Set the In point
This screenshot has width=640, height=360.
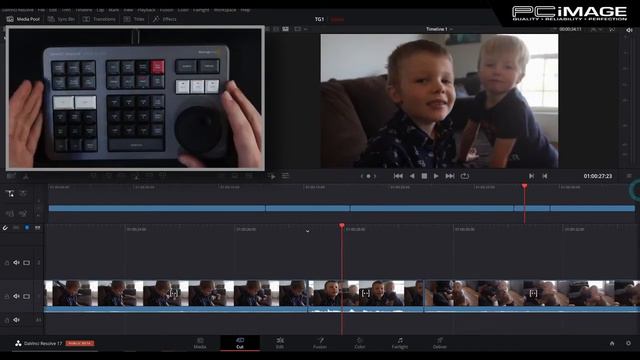531,176
